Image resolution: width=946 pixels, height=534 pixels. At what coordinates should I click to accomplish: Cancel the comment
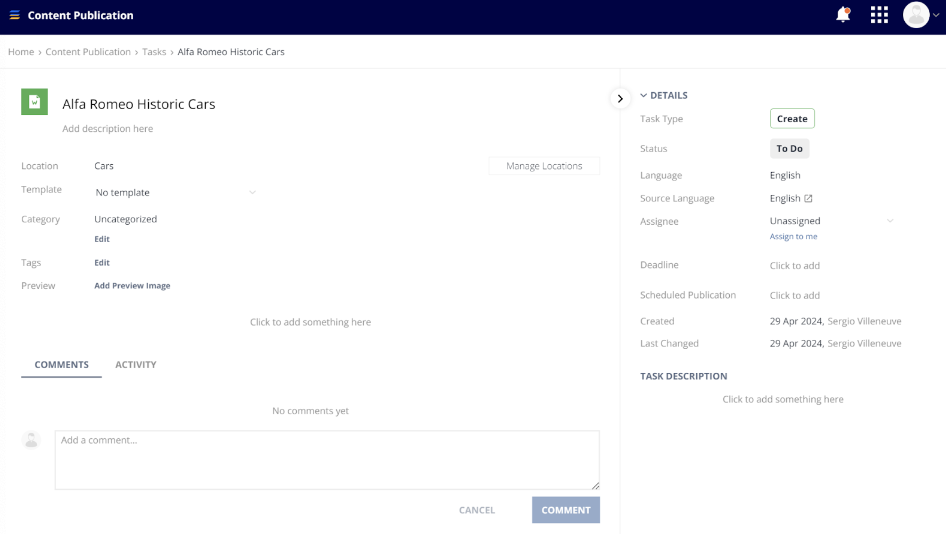click(x=477, y=510)
